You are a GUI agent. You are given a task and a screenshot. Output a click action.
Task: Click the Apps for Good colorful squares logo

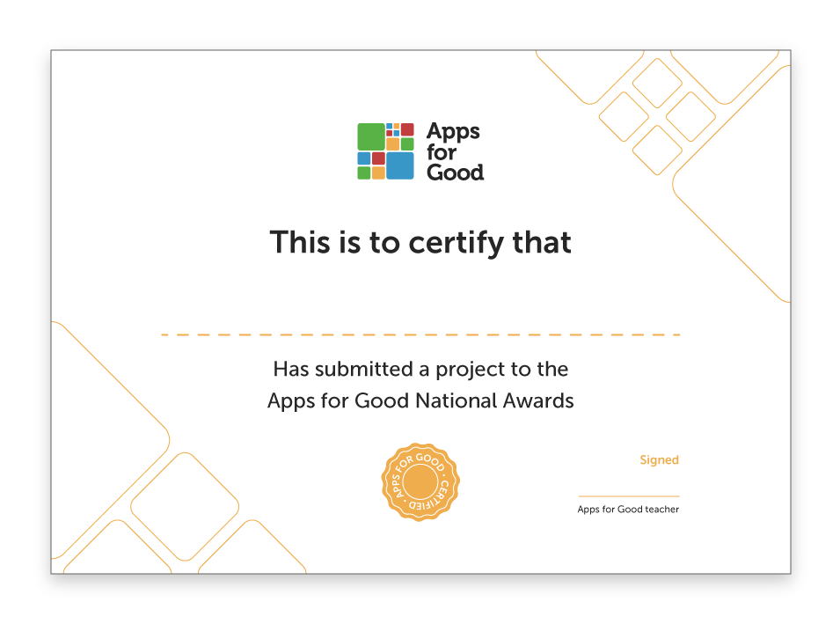click(386, 151)
